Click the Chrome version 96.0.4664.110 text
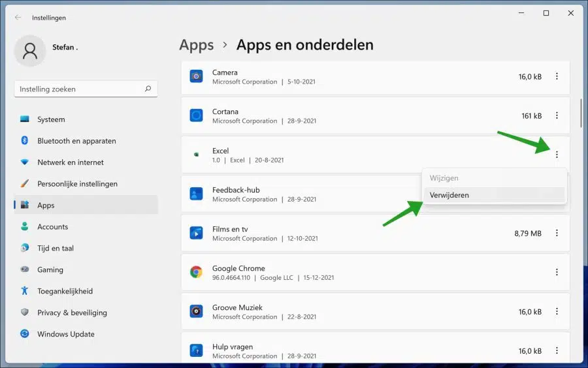The width and height of the screenshot is (588, 368). (x=231, y=278)
